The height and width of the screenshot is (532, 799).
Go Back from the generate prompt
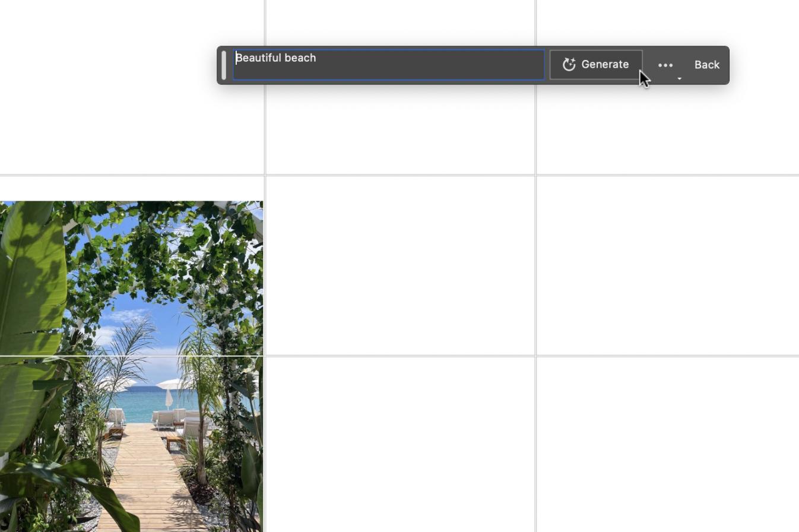[707, 65]
